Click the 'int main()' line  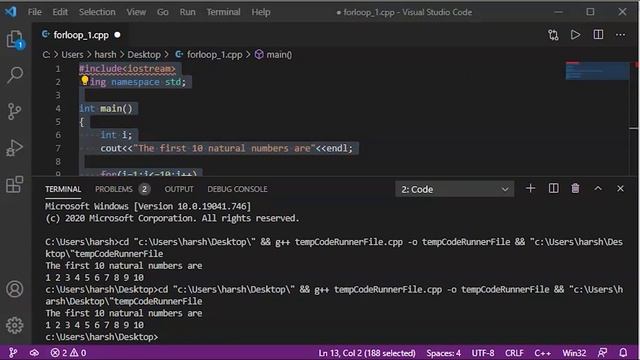[x=106, y=109]
